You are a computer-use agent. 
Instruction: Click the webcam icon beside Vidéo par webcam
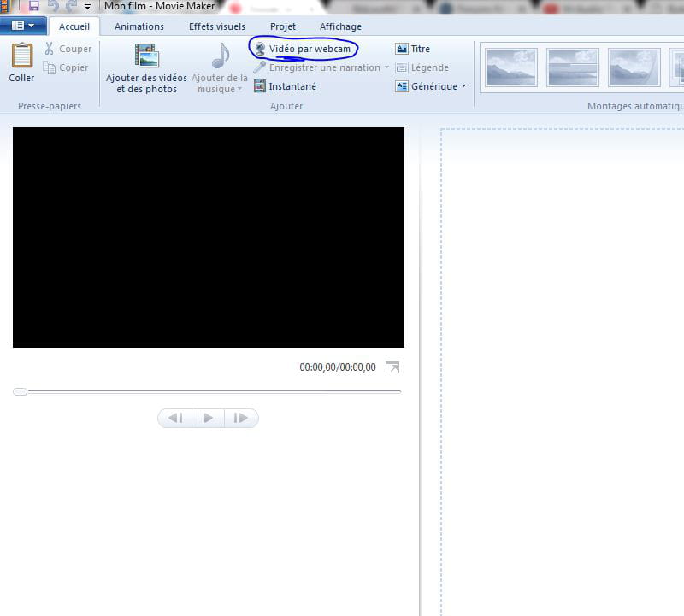pyautogui.click(x=260, y=49)
